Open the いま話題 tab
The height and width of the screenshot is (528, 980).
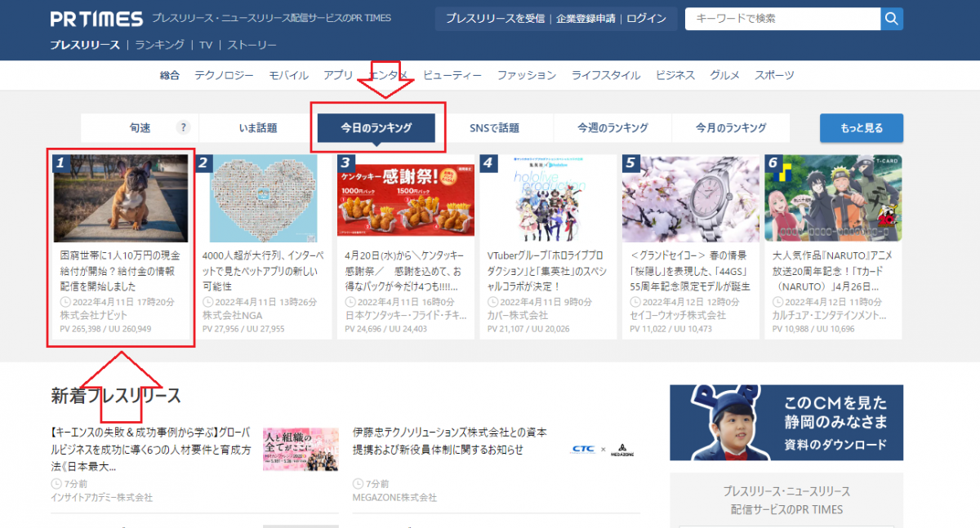tap(257, 128)
